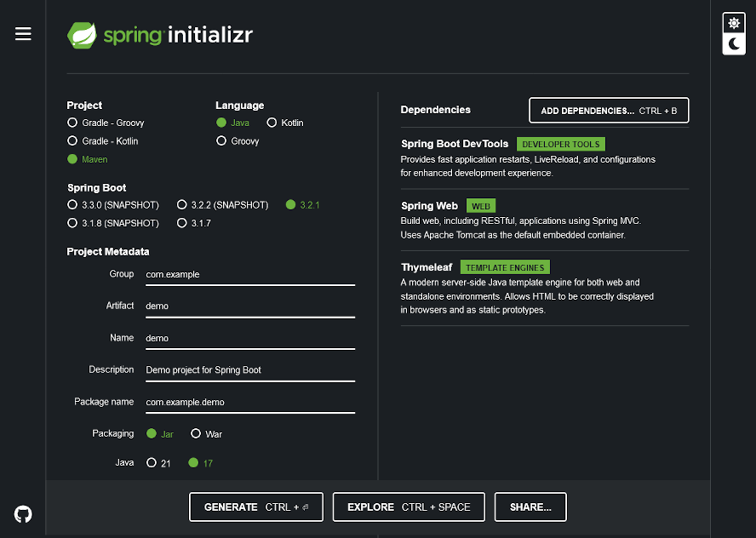
Task: Focus the Artifact input field
Action: click(x=250, y=307)
